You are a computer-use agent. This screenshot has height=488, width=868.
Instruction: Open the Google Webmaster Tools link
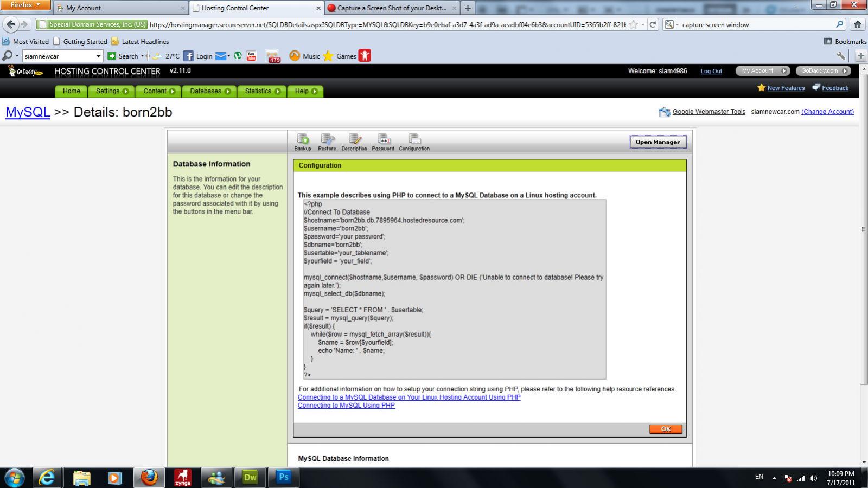click(x=709, y=112)
